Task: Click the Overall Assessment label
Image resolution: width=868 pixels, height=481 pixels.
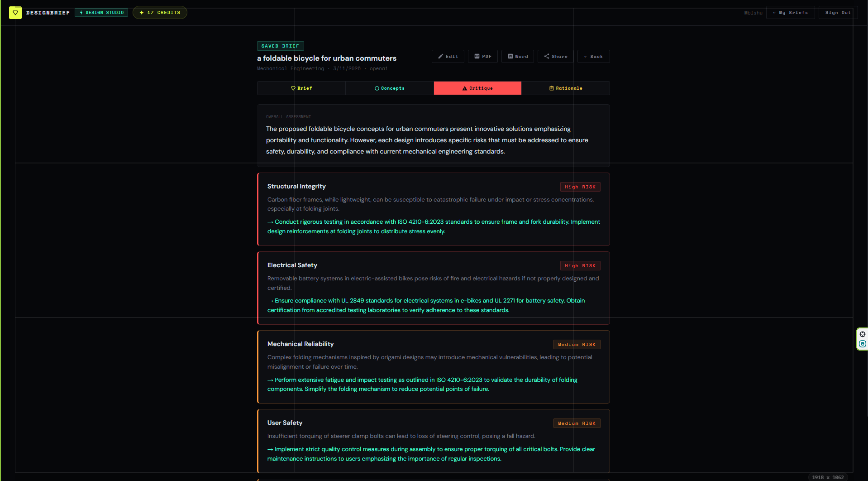Action: [288, 117]
